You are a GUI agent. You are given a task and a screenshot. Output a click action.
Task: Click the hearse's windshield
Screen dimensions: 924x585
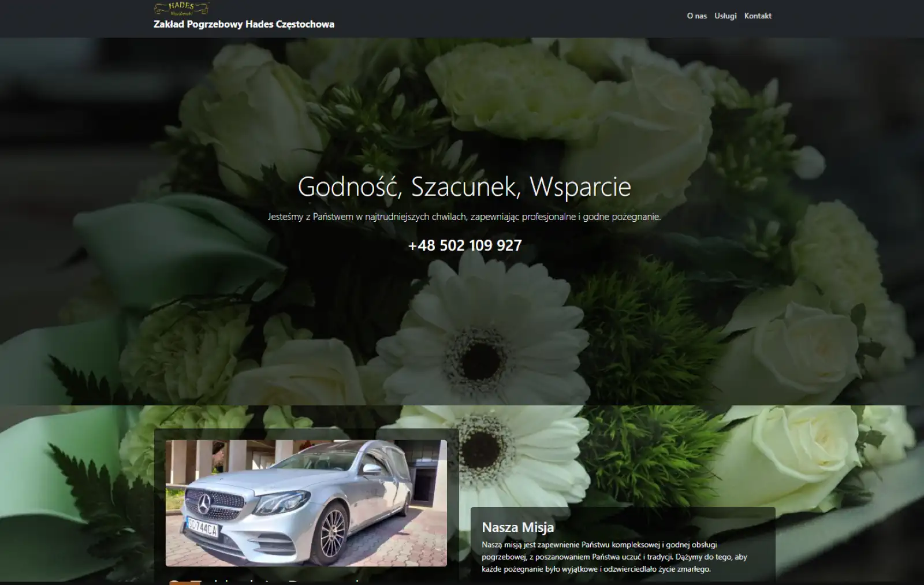(323, 462)
